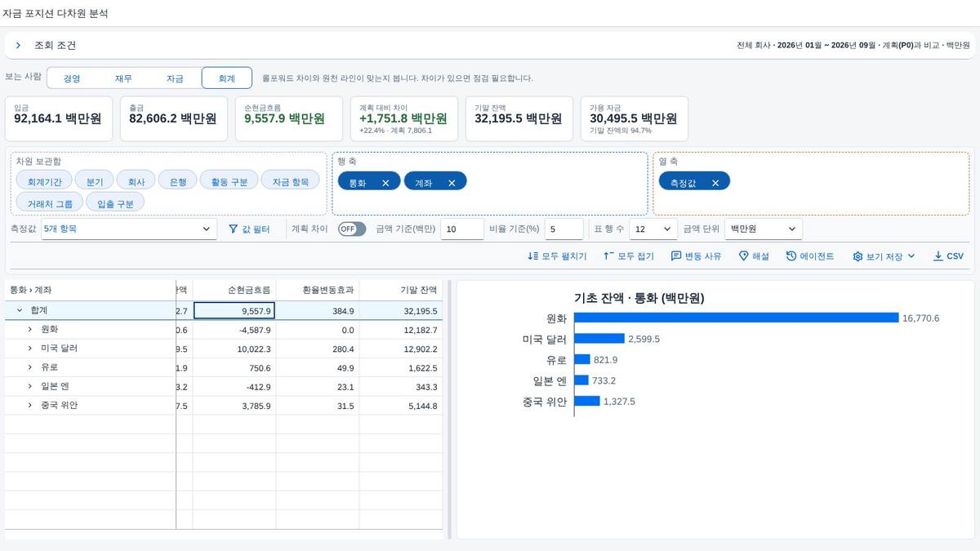
Task: Open the 값 필터 funnel filter
Action: click(249, 229)
